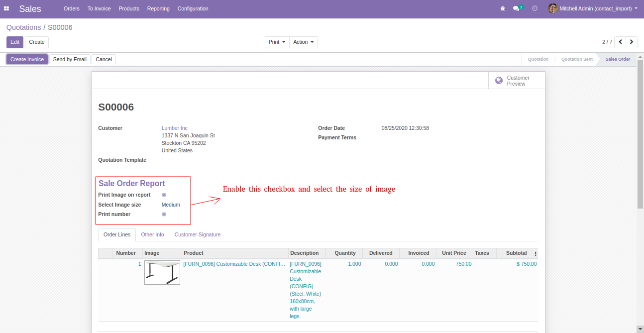The image size is (644, 333).
Task: Sort by Product column header
Action: [235, 253]
